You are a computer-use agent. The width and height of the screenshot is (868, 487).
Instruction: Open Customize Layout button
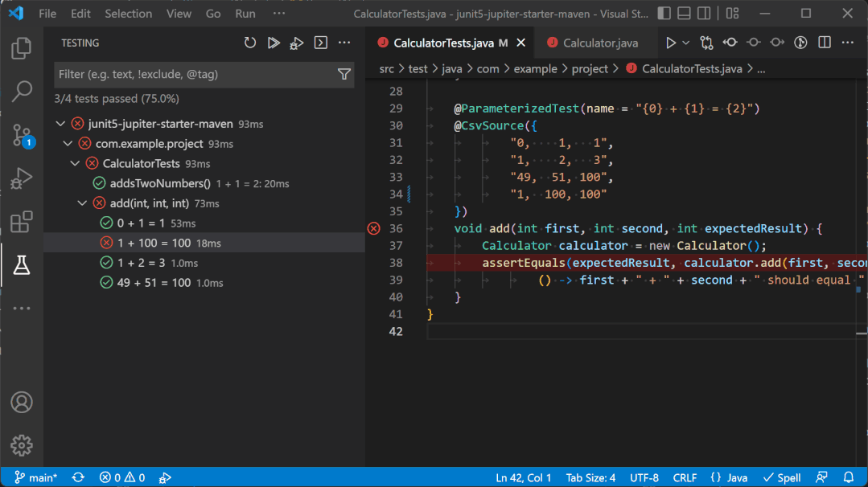coord(732,14)
